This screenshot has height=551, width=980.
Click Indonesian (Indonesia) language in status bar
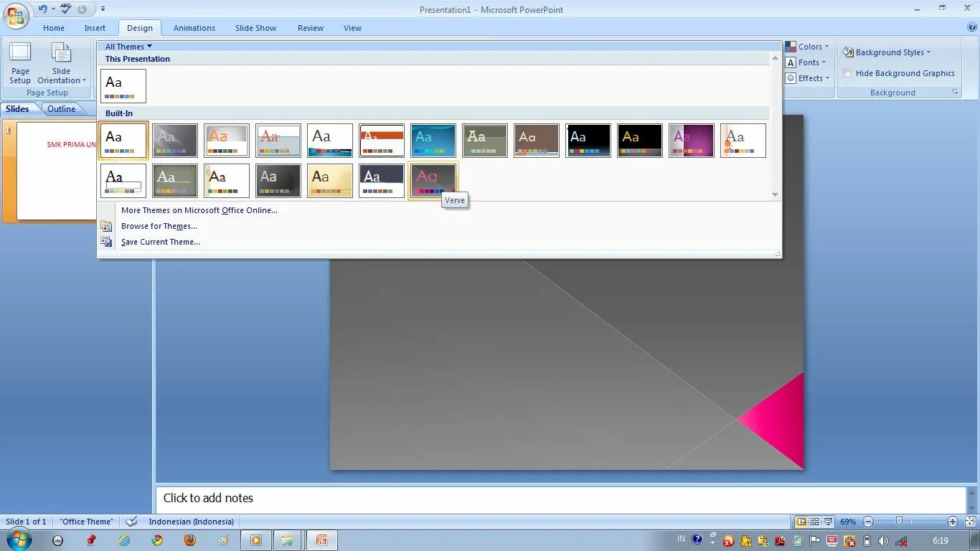(192, 522)
